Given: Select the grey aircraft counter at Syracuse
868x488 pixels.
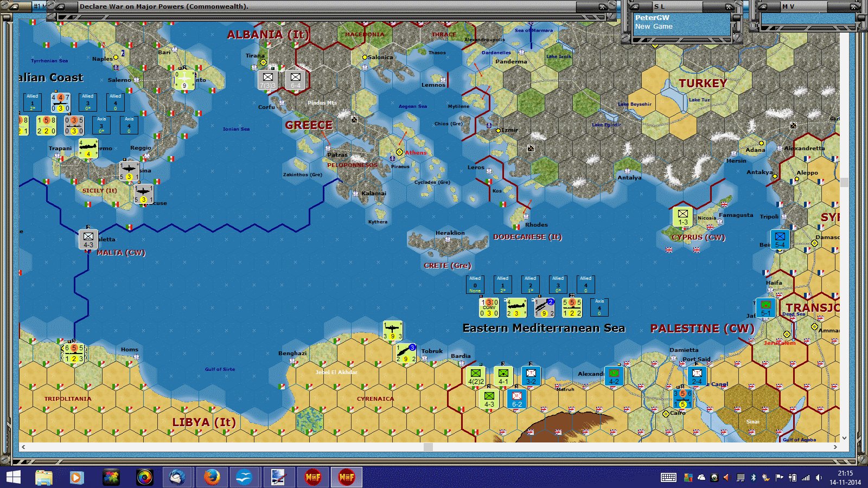Looking at the screenshot, I should pos(143,194).
